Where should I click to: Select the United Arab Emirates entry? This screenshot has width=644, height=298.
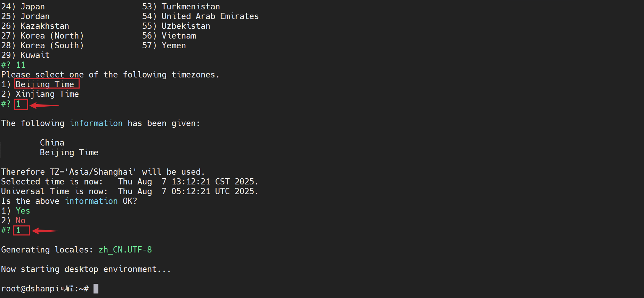click(210, 16)
